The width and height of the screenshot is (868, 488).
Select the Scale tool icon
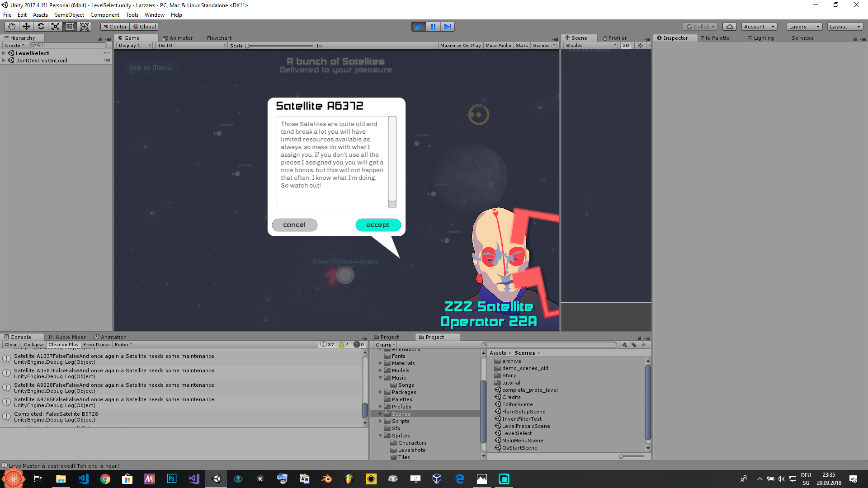55,27
